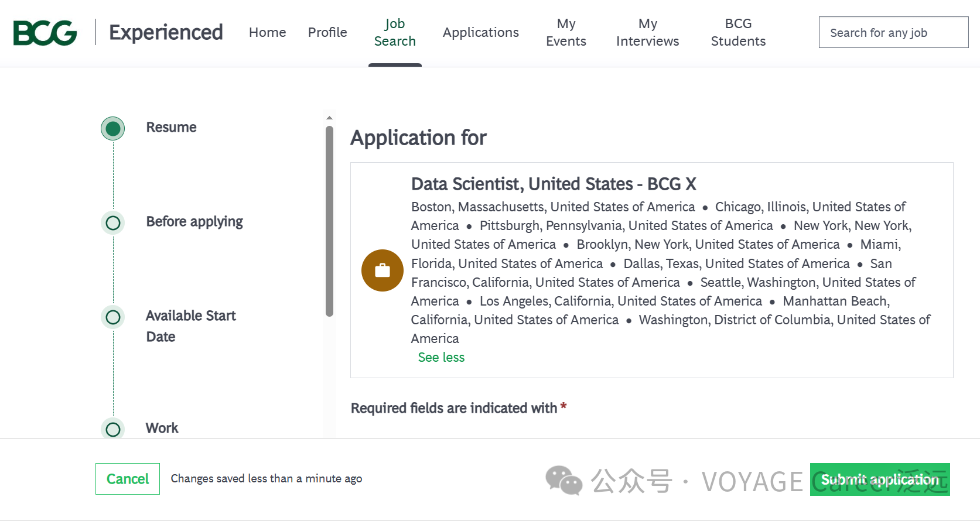This screenshot has width=980, height=521.
Task: Click the Search for any job field
Action: [893, 33]
